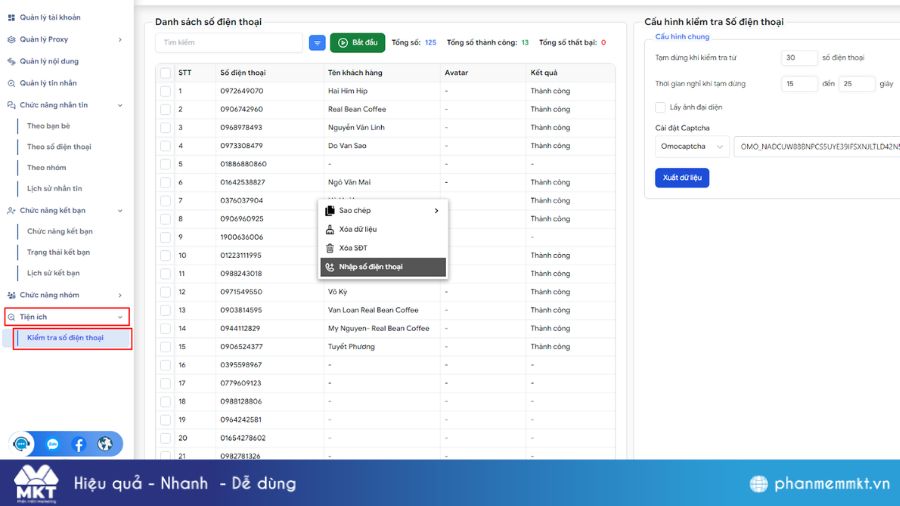Choose Xóa dữ liệu in context menu

[x=383, y=229]
